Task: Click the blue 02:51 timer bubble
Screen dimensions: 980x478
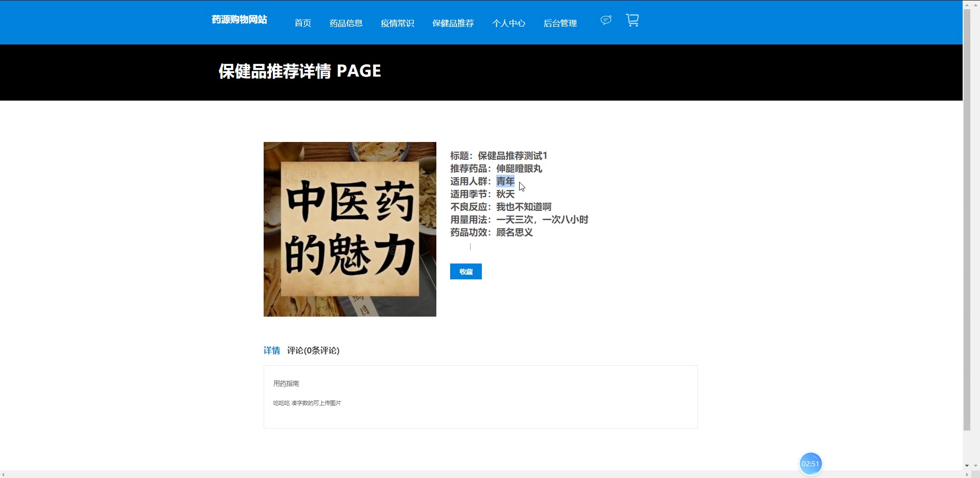Action: point(810,464)
